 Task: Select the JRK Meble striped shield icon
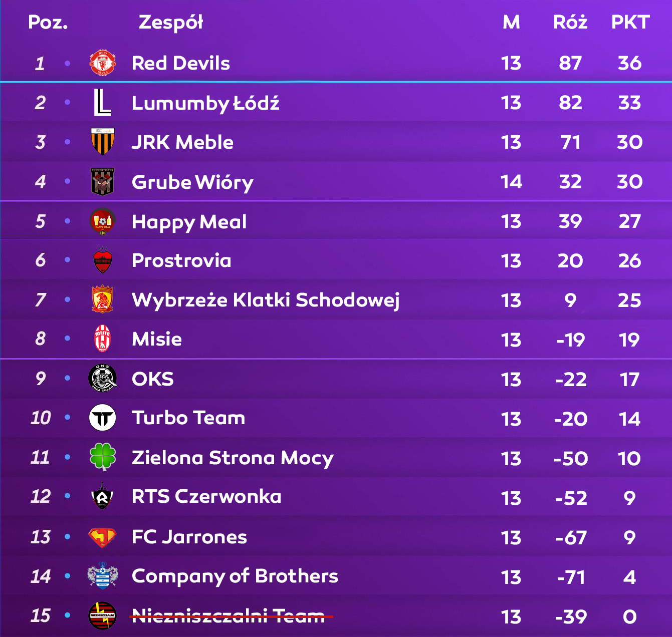coord(103,142)
